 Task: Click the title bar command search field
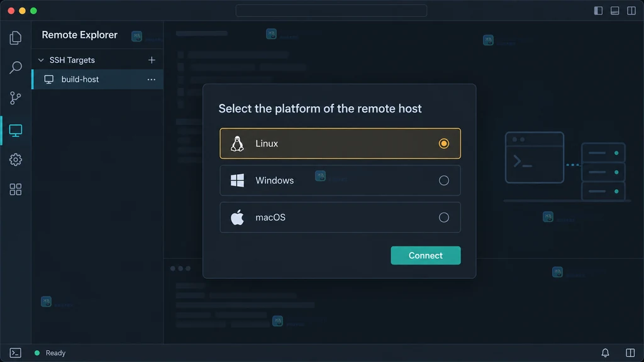(331, 11)
